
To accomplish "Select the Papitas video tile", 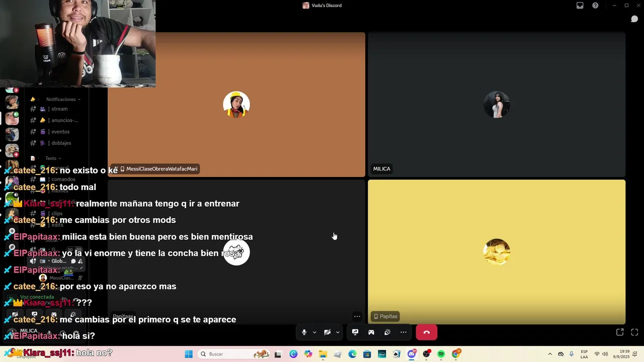I will click(x=497, y=252).
